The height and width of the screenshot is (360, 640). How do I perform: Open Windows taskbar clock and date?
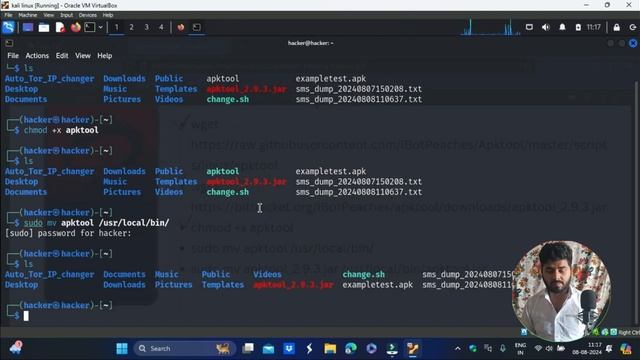coord(587,349)
